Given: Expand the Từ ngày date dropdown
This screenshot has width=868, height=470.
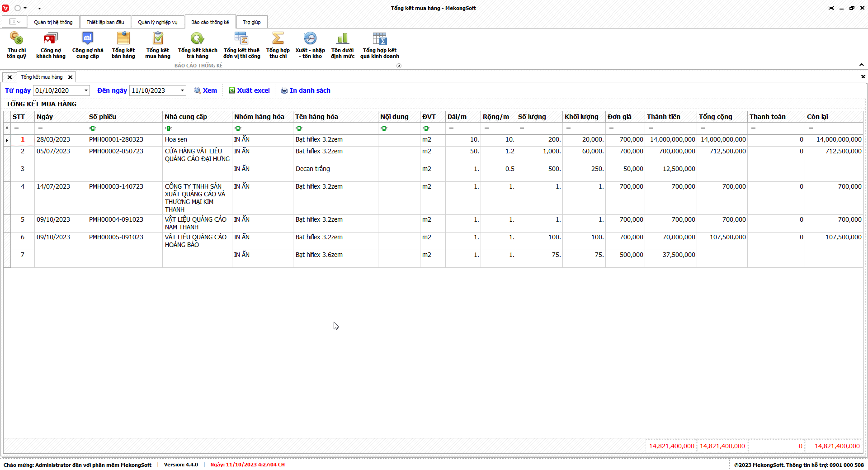Looking at the screenshot, I should tap(86, 90).
